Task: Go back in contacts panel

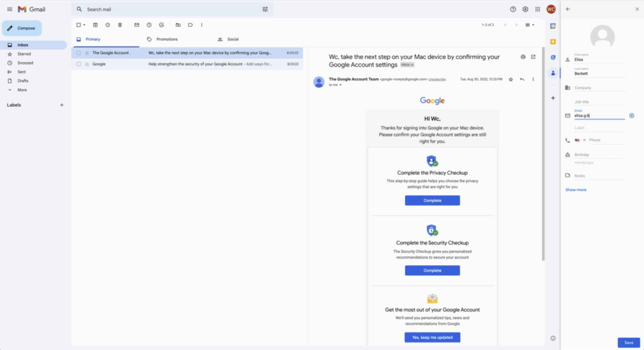Action: [568, 9]
